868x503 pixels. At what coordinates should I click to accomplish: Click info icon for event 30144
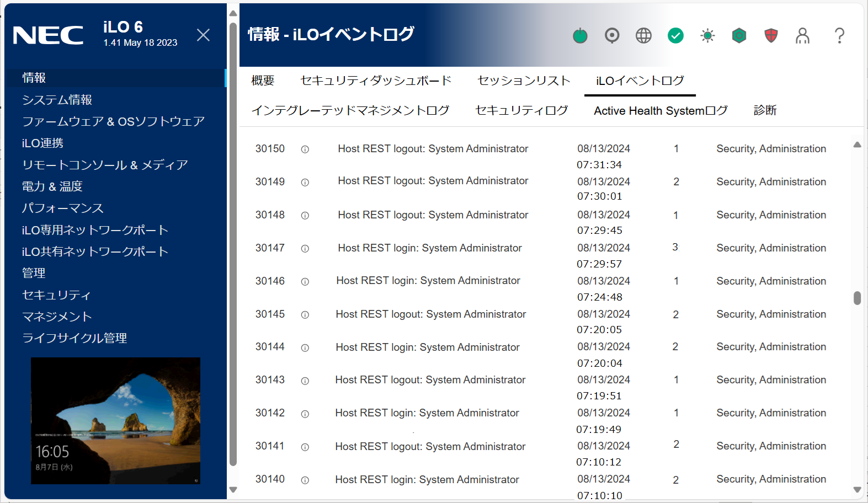(305, 348)
